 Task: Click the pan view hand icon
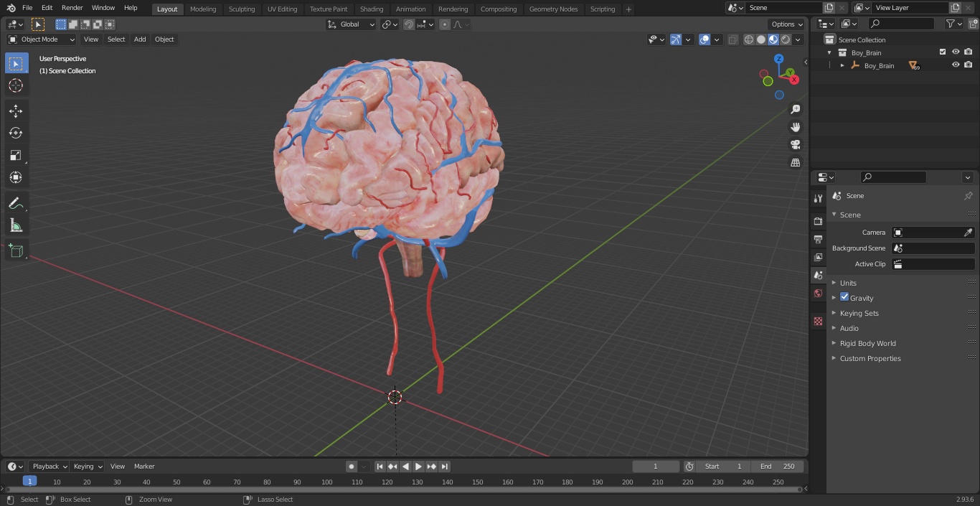[x=796, y=127]
